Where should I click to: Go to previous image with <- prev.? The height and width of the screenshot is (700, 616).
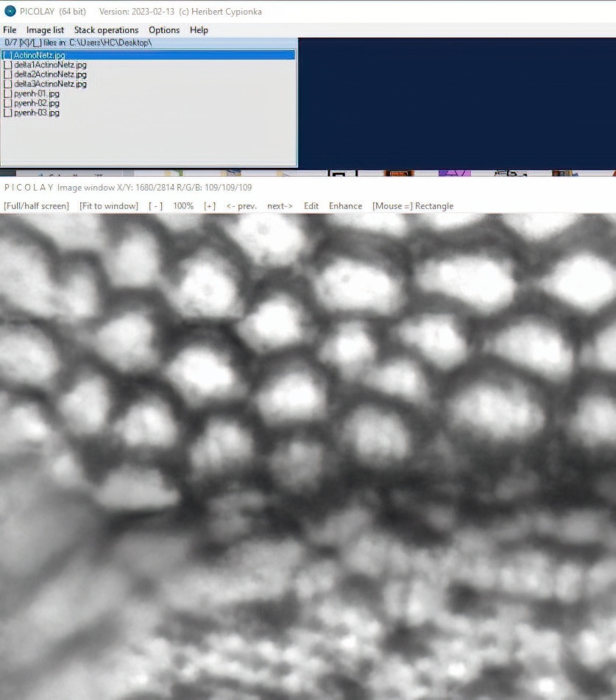click(241, 206)
